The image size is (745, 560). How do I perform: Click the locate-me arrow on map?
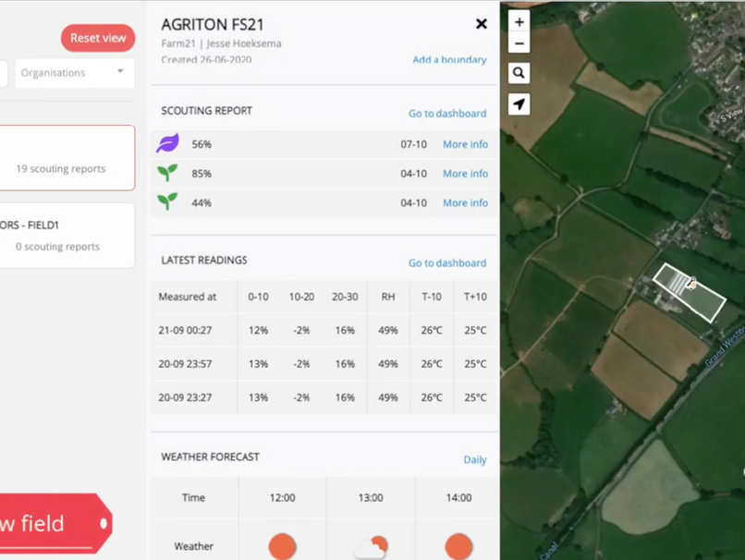[x=519, y=104]
